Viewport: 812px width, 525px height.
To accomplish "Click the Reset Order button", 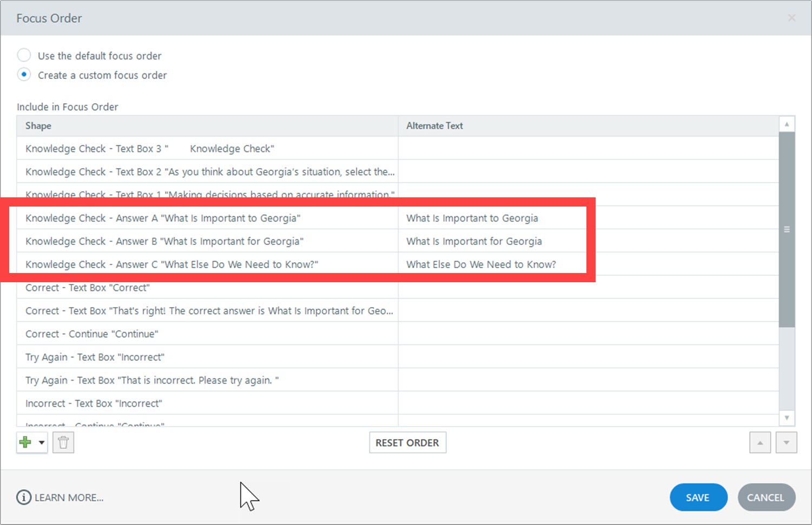I will pos(407,443).
